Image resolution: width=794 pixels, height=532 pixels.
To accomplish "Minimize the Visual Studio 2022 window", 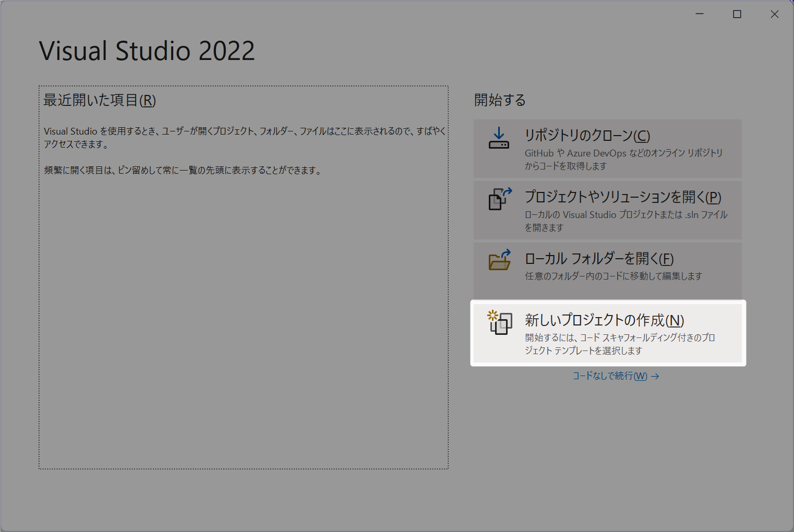I will point(700,14).
